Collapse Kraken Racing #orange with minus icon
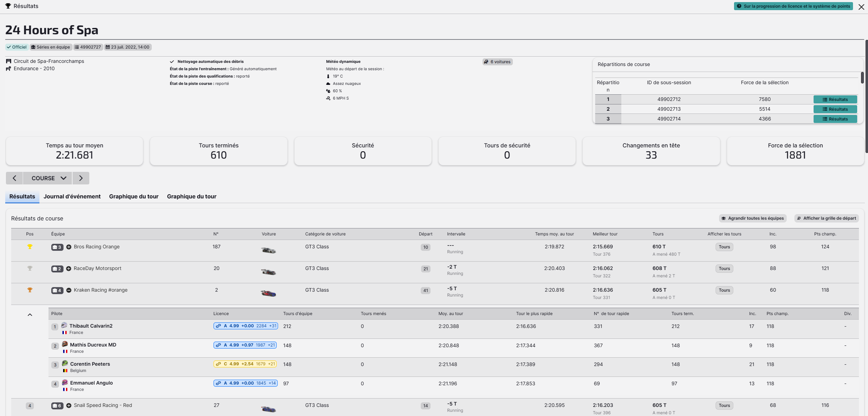 (x=69, y=290)
